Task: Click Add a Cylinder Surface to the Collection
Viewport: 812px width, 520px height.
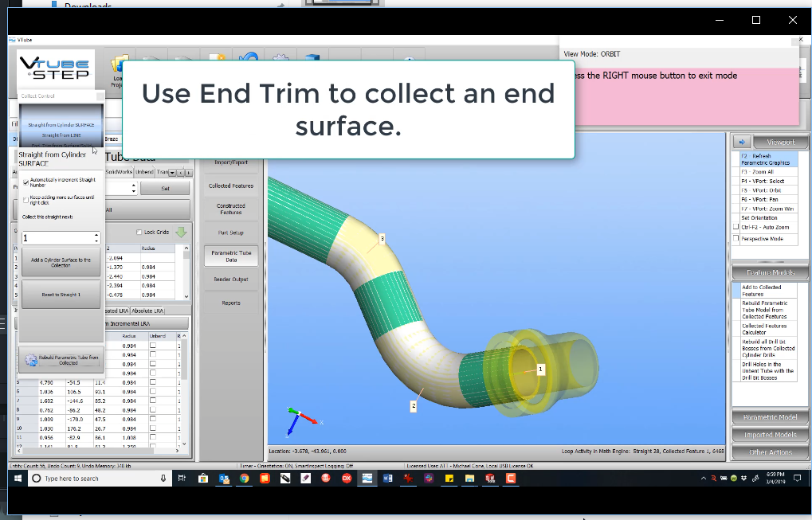Action: point(61,263)
